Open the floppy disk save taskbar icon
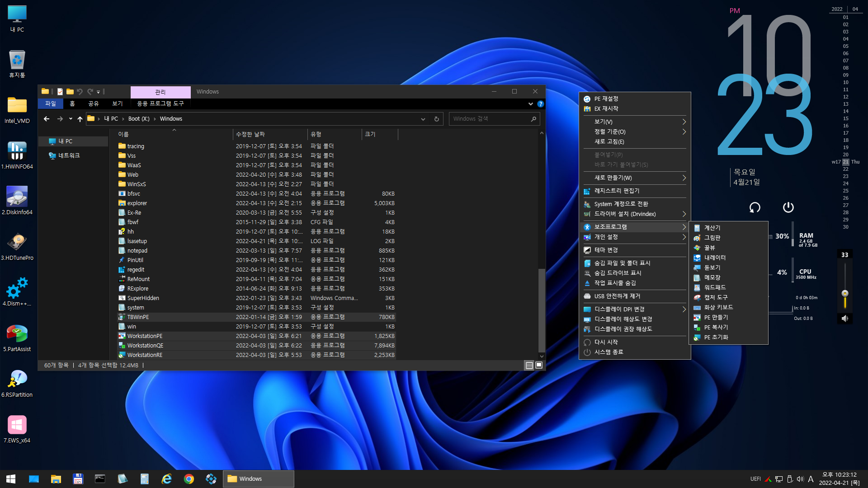The image size is (868, 488). [x=78, y=479]
